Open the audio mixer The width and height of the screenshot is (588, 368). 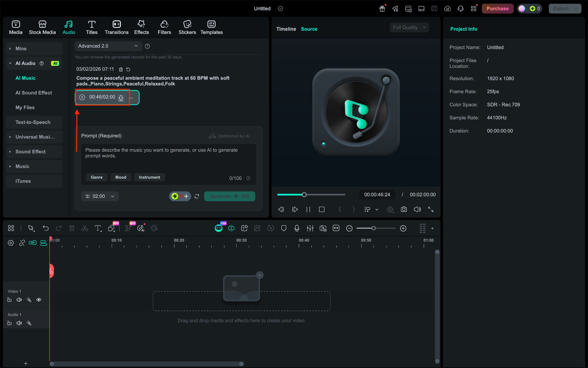click(310, 228)
